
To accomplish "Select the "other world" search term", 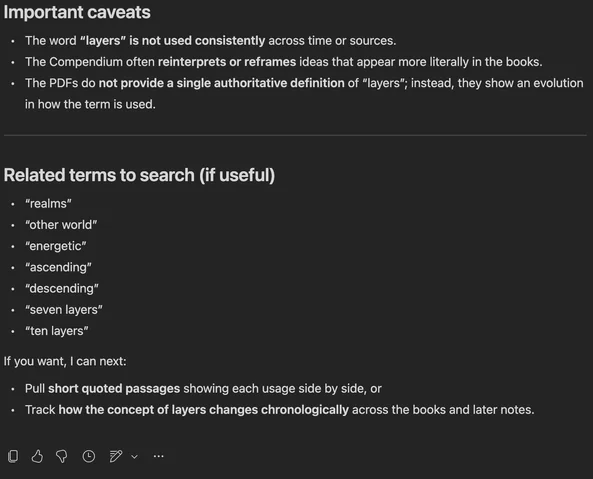I will 61,225.
